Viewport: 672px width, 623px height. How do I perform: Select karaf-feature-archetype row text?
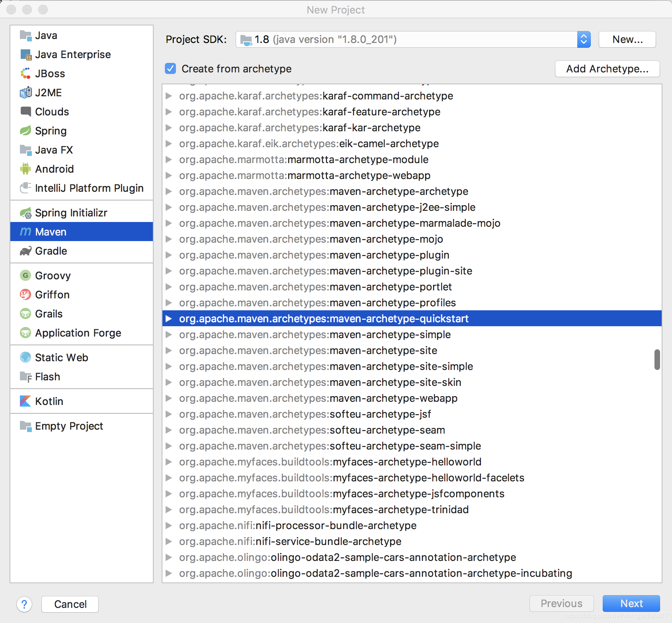pyautogui.click(x=310, y=112)
